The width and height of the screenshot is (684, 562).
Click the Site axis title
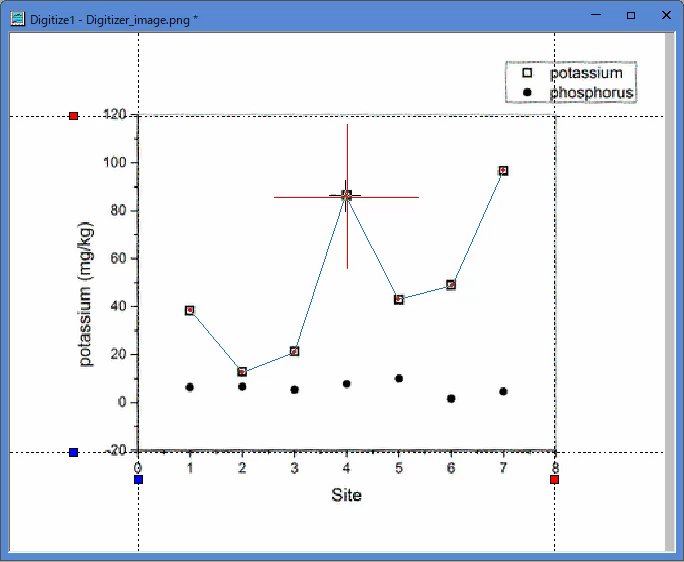346,495
